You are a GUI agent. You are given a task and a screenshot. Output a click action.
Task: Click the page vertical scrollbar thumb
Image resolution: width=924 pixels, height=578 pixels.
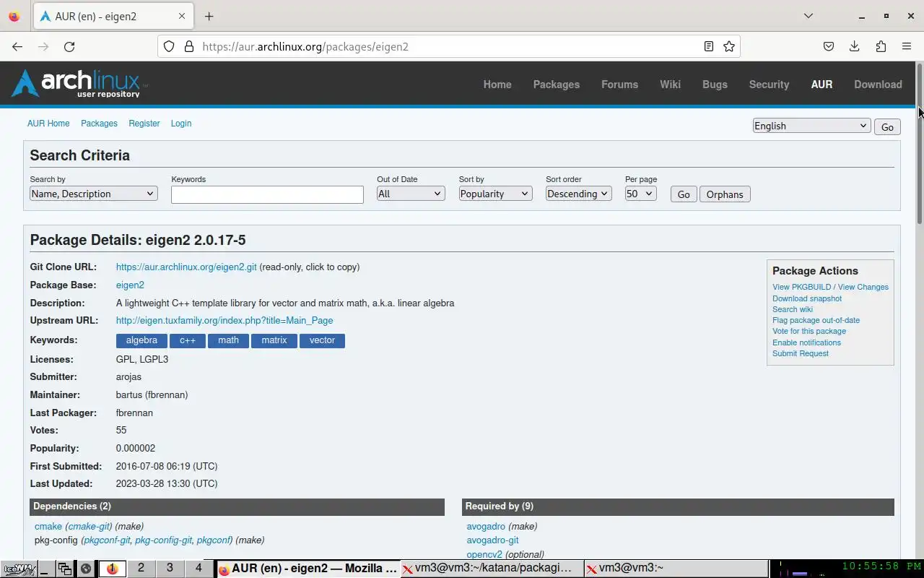tap(920, 143)
